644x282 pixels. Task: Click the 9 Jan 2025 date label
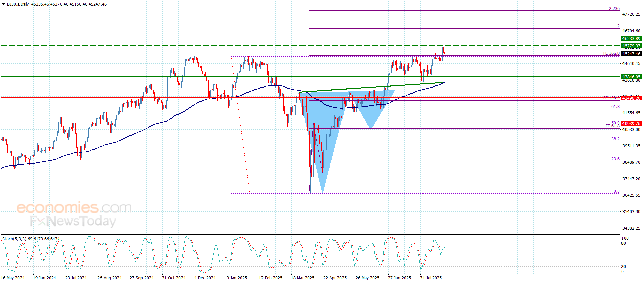click(237, 278)
